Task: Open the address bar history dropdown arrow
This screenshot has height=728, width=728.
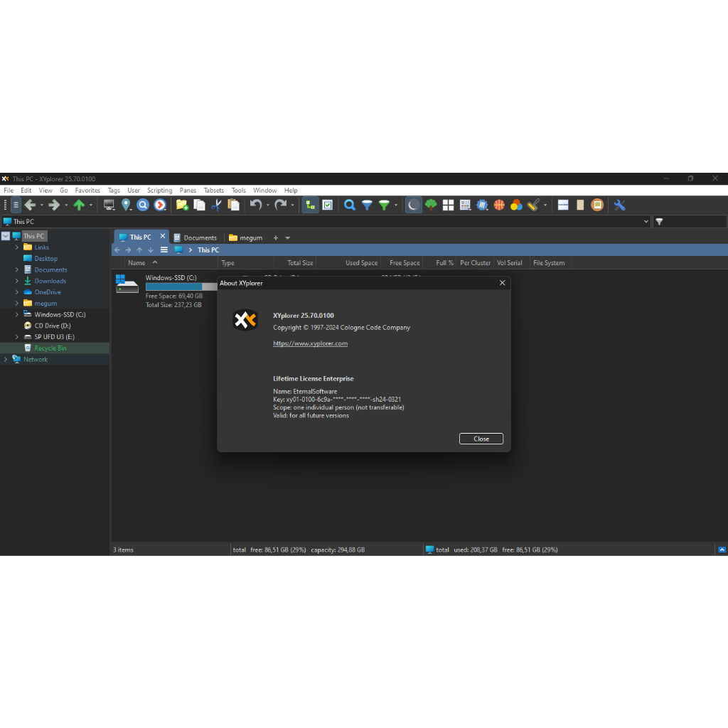Action: tap(646, 222)
